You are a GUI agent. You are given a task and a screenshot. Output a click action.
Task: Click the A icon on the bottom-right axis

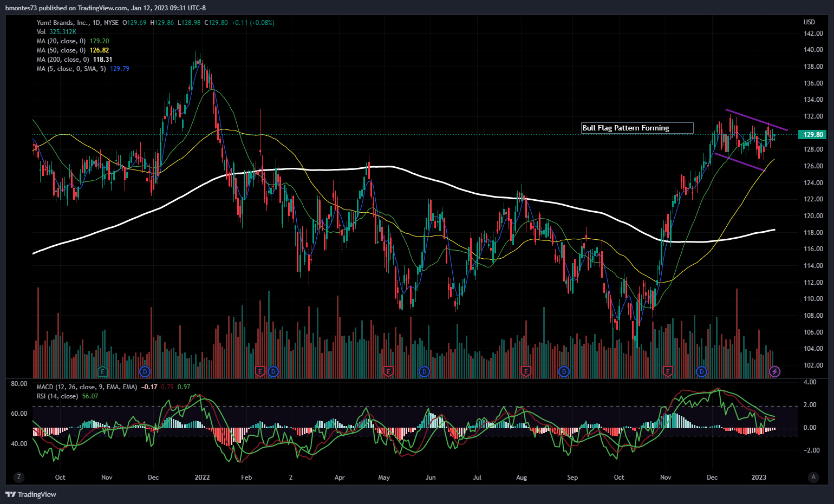pos(813,477)
